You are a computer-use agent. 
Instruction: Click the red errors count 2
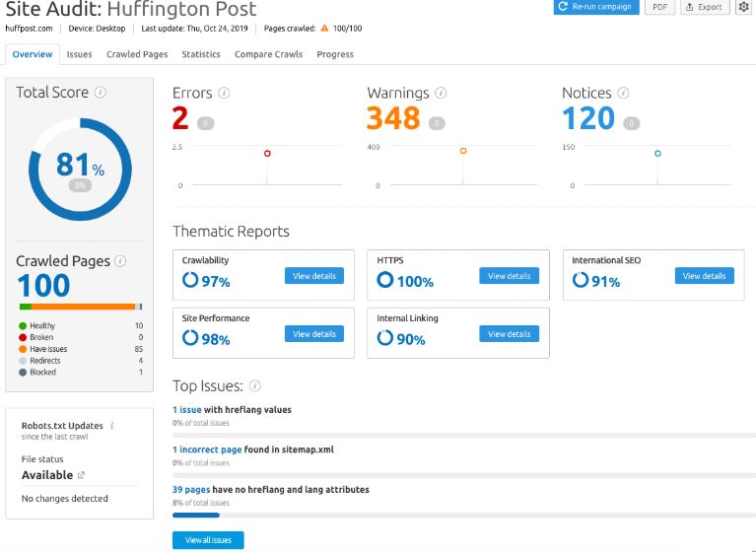coord(179,118)
